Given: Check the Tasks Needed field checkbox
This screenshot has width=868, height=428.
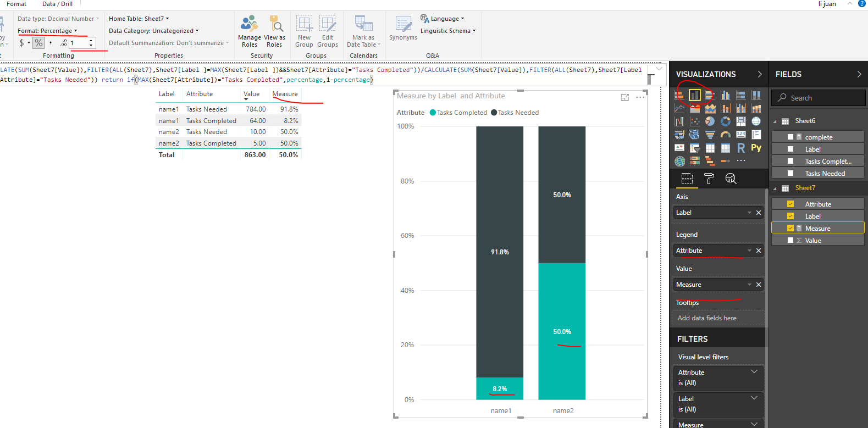Looking at the screenshot, I should [790, 174].
